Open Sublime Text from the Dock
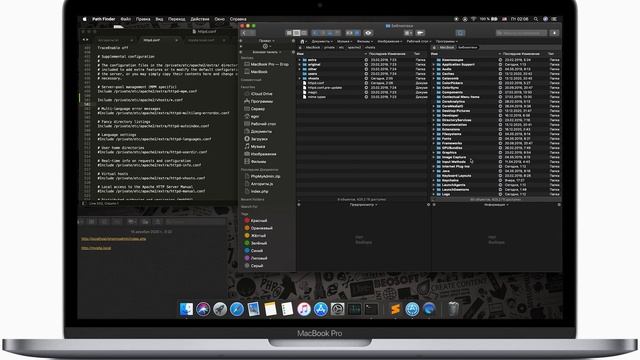640x360 pixels. point(395,309)
